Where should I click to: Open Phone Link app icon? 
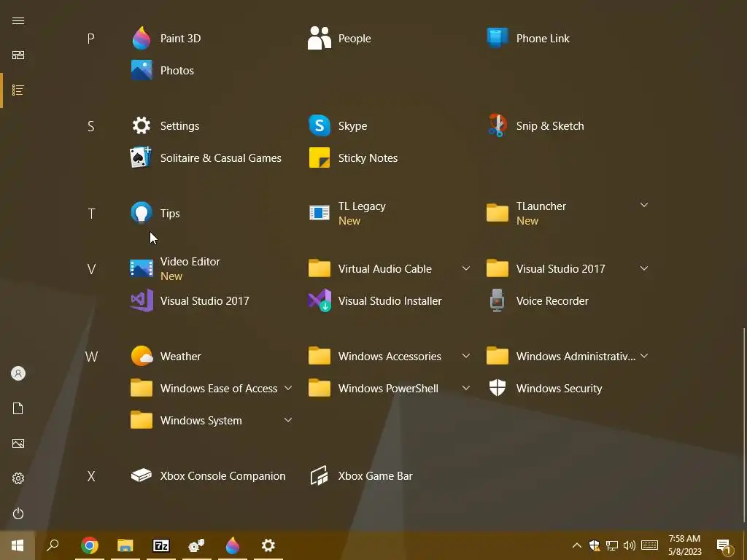[x=497, y=38]
